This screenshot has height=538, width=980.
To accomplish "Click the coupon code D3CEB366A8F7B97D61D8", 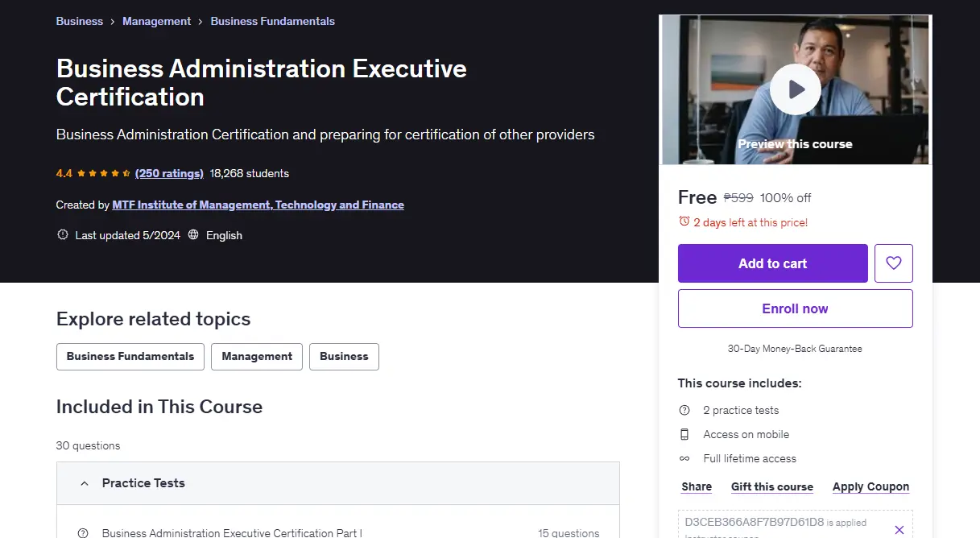I will [x=755, y=522].
